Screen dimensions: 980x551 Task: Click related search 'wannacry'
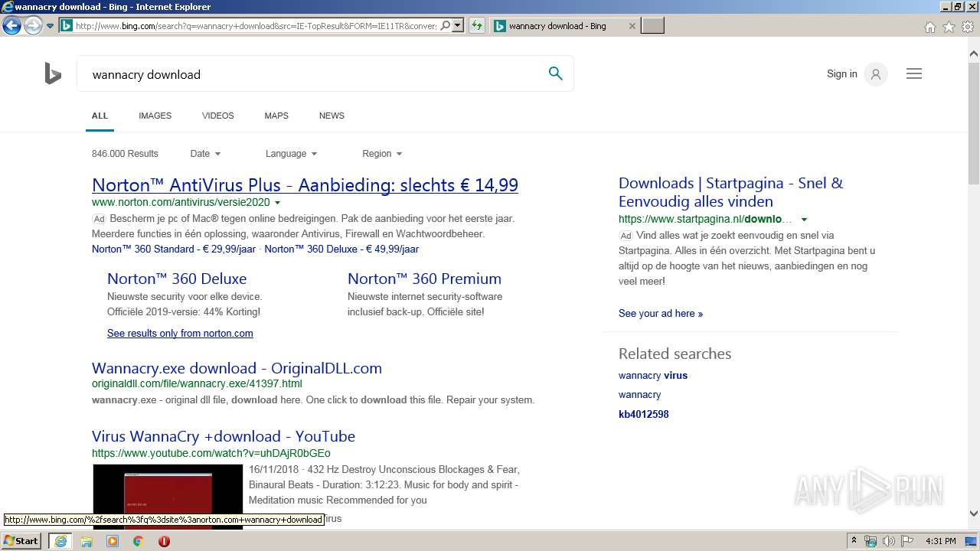tap(639, 395)
